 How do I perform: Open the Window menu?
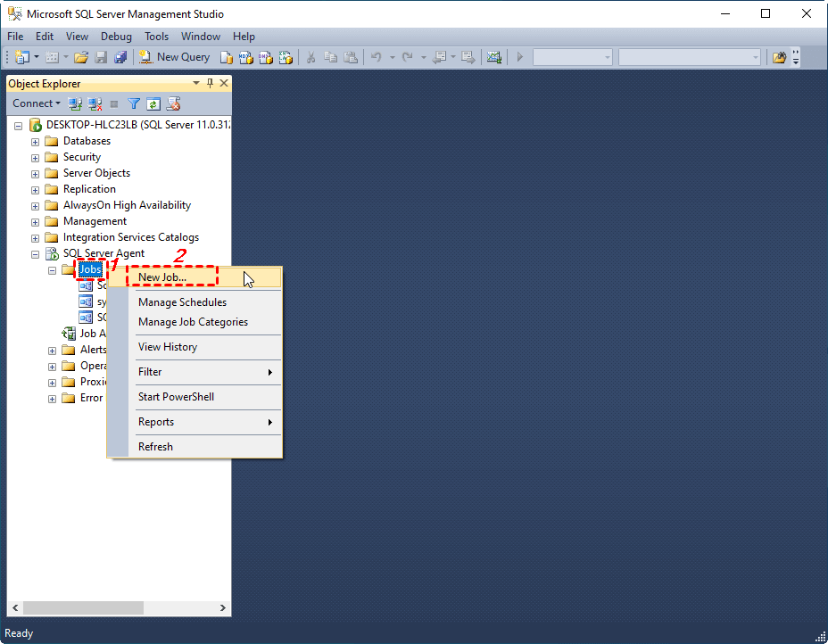coord(201,37)
